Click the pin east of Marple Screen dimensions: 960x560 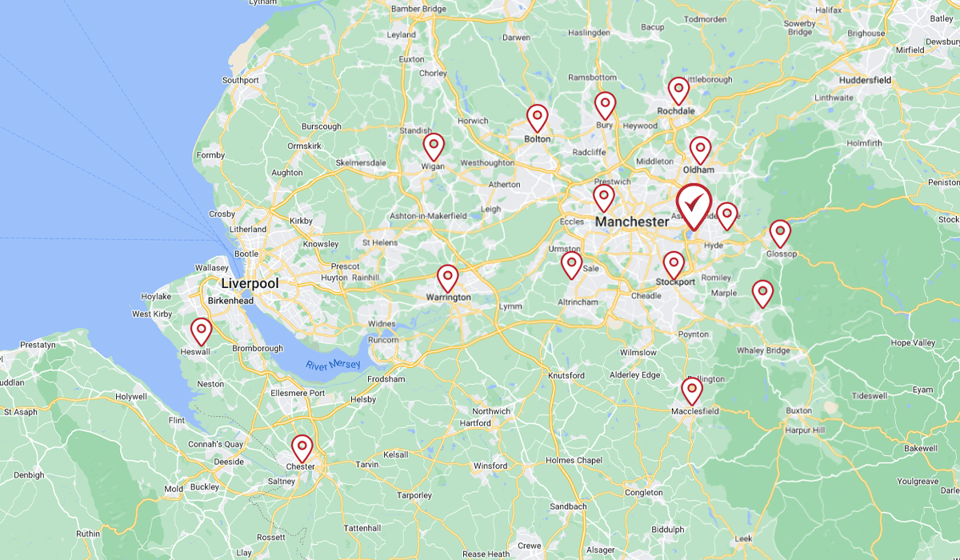[x=762, y=294]
